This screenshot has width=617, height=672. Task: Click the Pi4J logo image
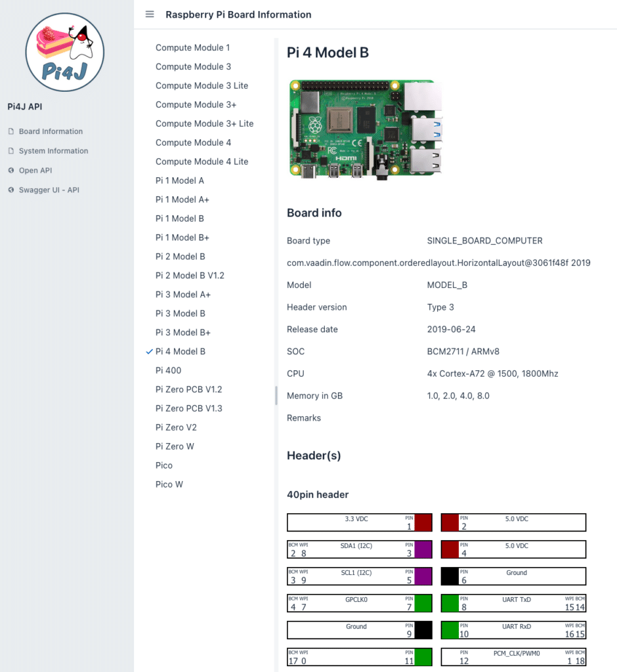click(x=65, y=52)
